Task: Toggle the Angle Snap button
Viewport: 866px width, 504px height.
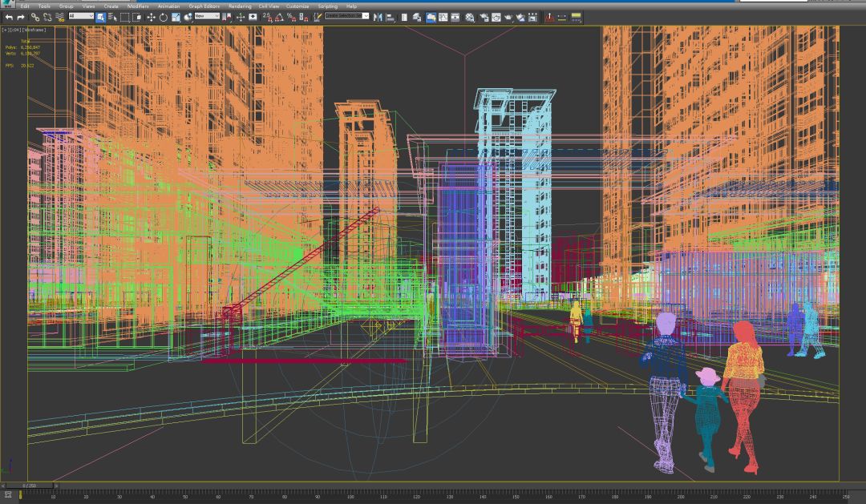Action: point(277,17)
